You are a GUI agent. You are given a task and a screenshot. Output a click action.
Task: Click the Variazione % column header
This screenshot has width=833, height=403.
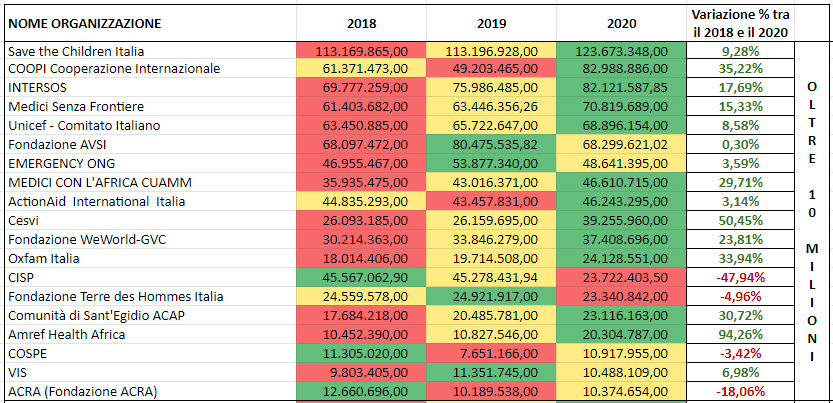(740, 22)
